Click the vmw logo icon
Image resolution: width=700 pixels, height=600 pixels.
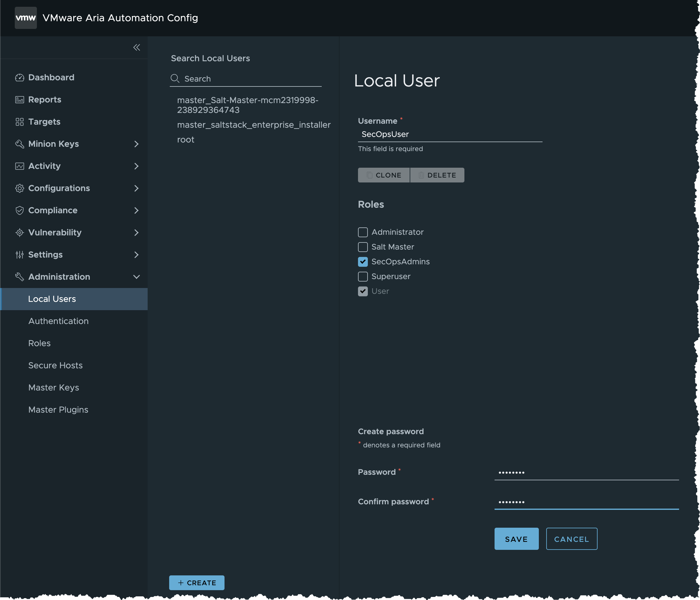(x=26, y=18)
